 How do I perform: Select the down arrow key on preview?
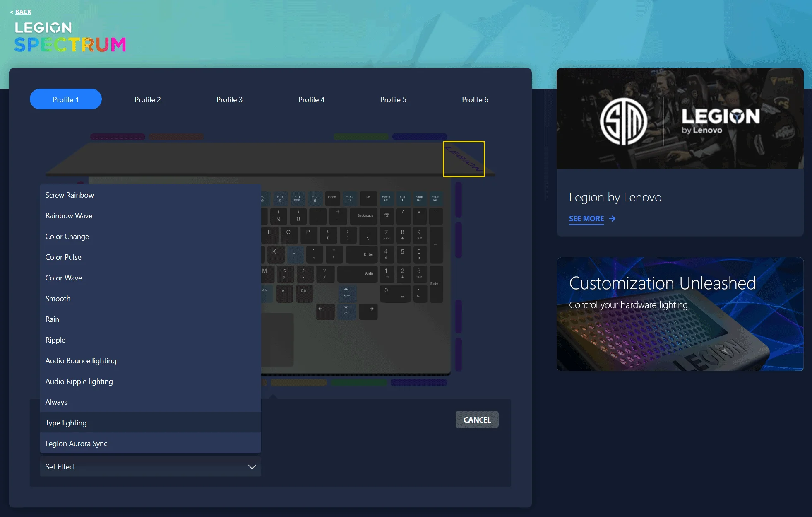click(x=346, y=312)
